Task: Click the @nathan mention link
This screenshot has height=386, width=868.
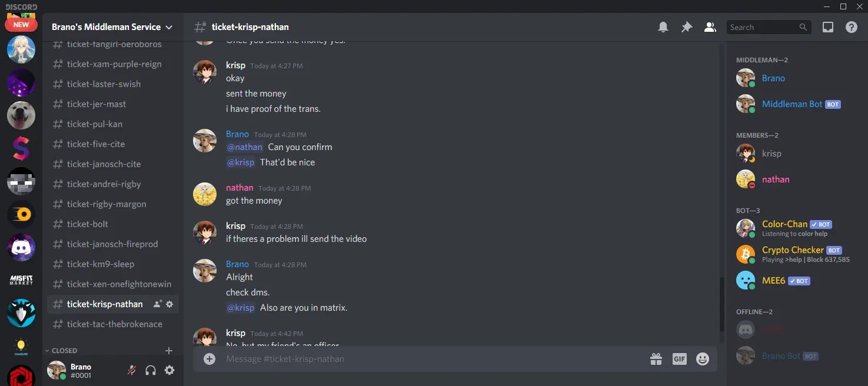Action: tap(245, 147)
